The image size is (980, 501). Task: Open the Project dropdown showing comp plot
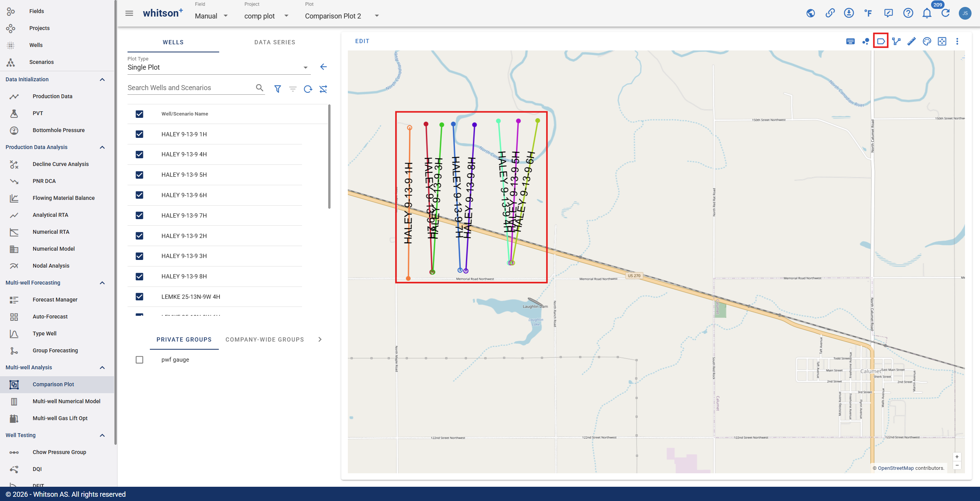point(266,16)
